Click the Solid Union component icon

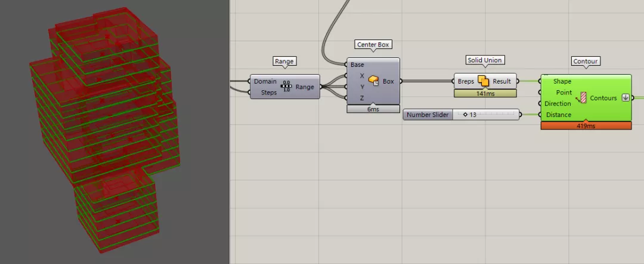pos(484,81)
